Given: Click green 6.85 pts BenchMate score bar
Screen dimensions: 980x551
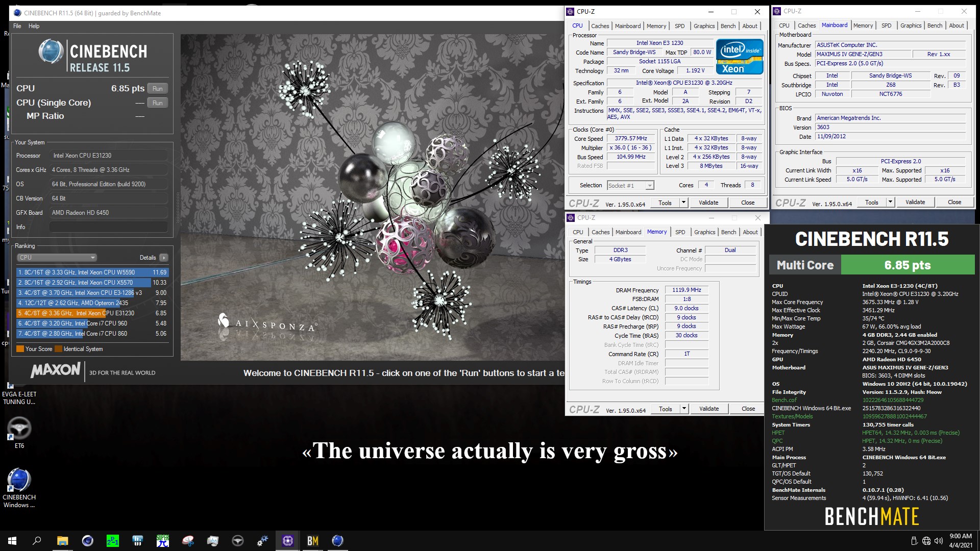Looking at the screenshot, I should click(x=908, y=265).
